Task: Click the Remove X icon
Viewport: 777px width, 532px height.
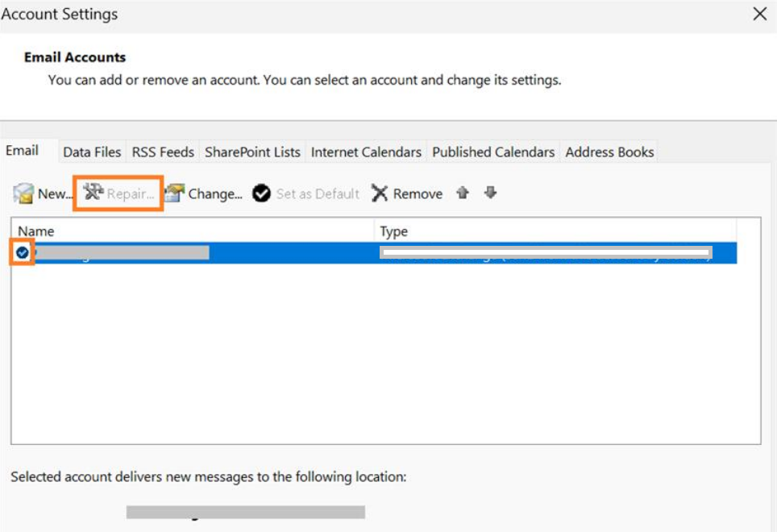Action: [x=380, y=193]
